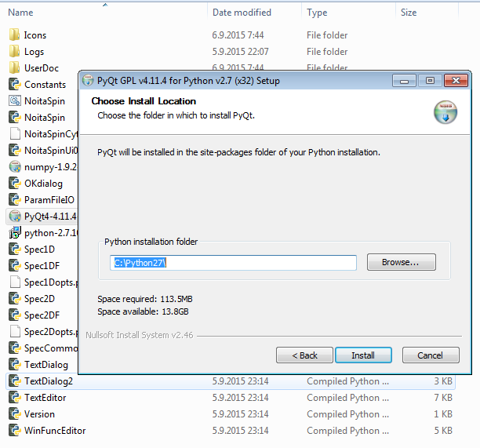480x448 pixels.
Task: Select the TextDialog2 file name
Action: click(49, 381)
